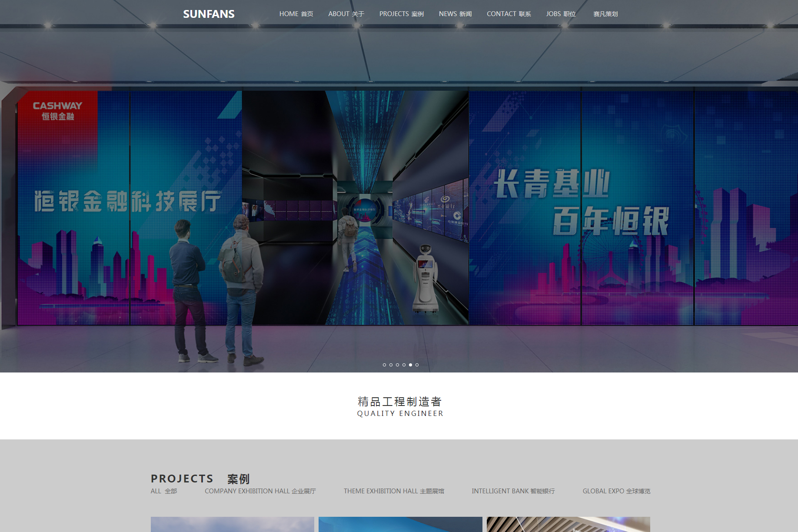Go to the last carousel slide dot
Screen dimensions: 798x532
tap(417, 365)
